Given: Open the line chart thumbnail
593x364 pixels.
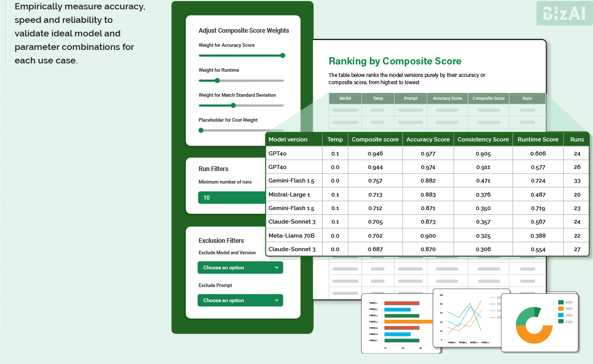Looking at the screenshot, I should pyautogui.click(x=471, y=317).
